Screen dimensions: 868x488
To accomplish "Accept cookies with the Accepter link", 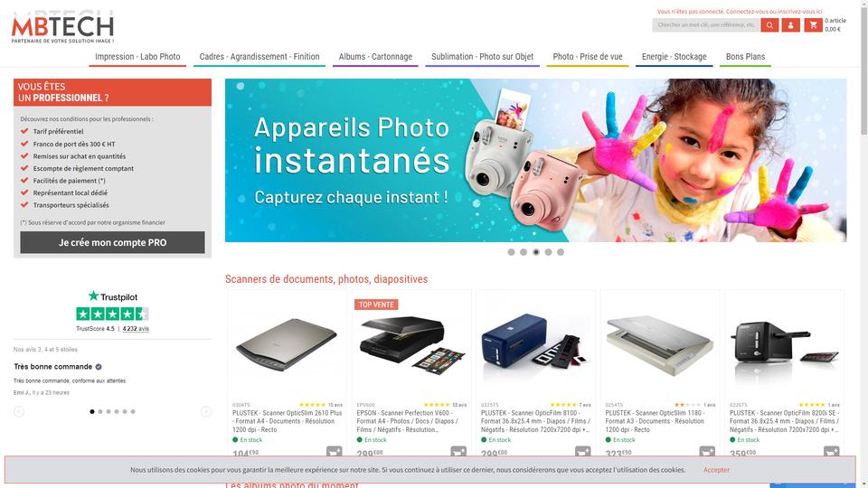I will [x=716, y=470].
